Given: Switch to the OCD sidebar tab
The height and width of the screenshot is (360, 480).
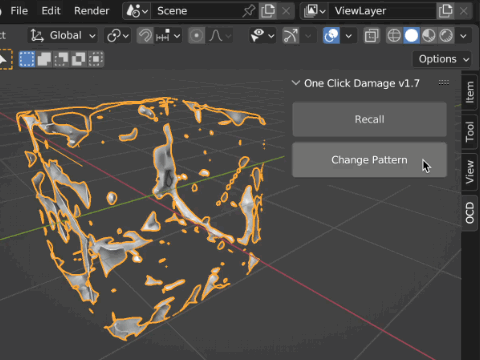Looking at the screenshot, I should tap(470, 213).
